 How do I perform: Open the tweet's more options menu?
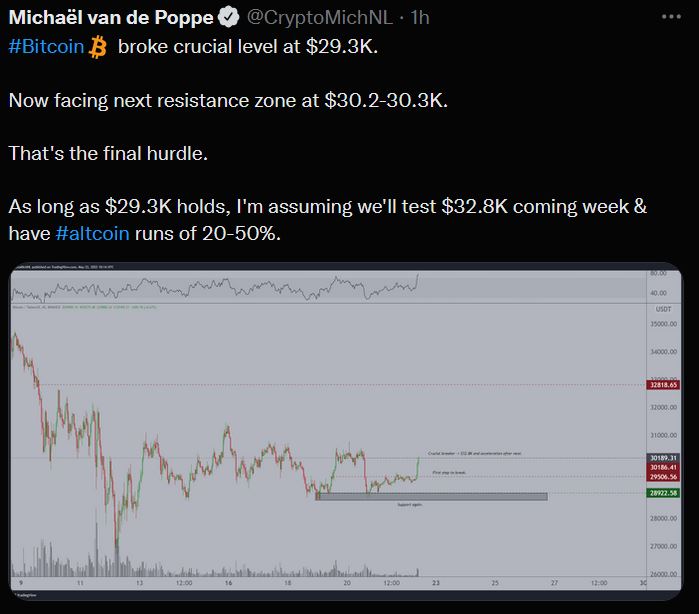pos(670,17)
